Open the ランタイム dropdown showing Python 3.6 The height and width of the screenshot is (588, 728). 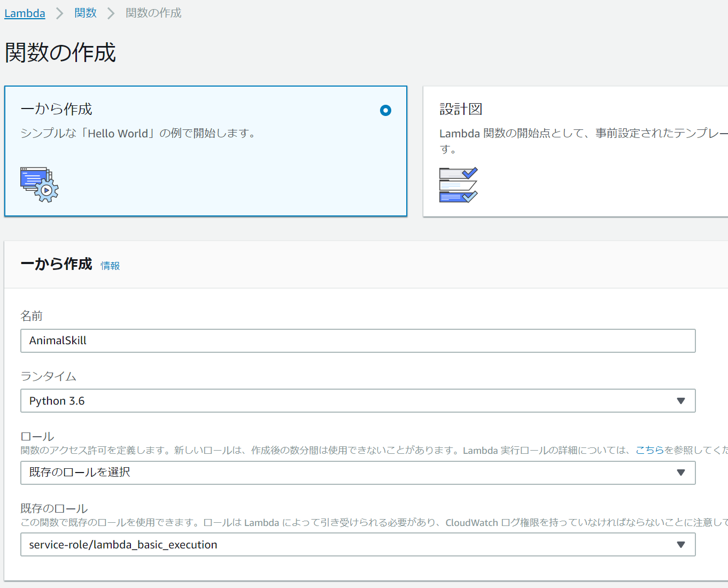pyautogui.click(x=358, y=401)
